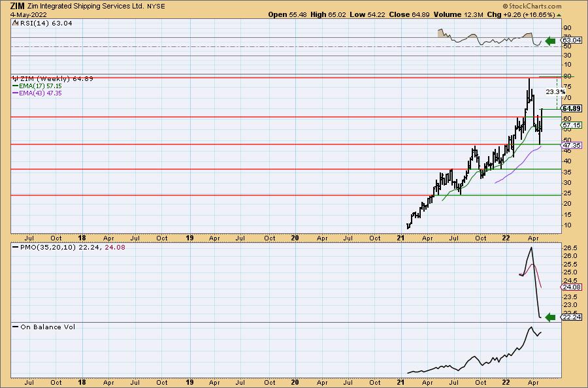Viewport: 588px width, 388px height.
Task: Click the 25.0 mark on the PMO axis
Action: [569, 272]
